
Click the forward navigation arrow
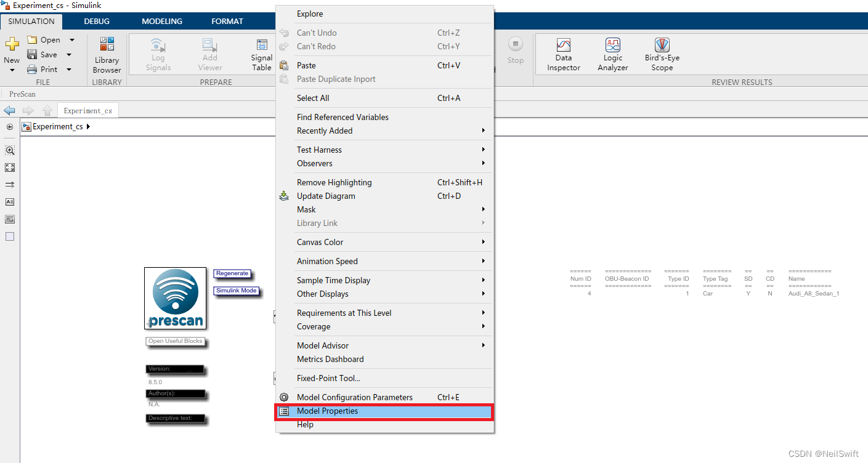coord(28,111)
